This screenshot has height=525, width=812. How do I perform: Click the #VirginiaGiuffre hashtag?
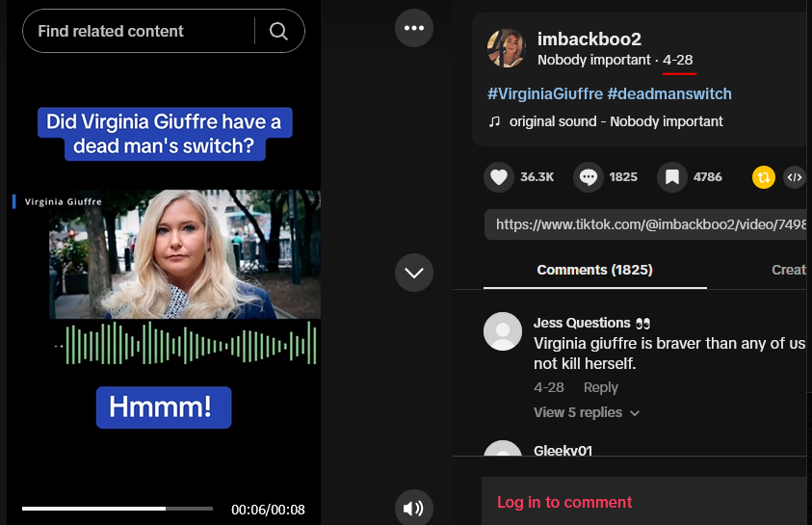click(545, 93)
